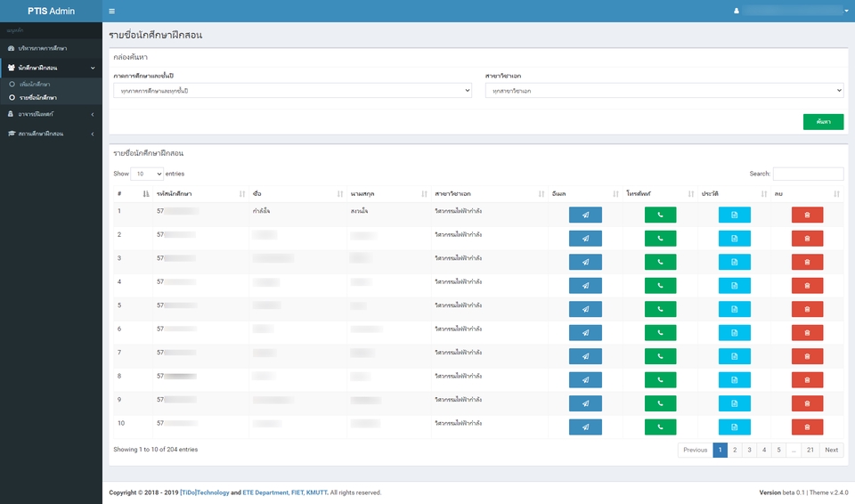This screenshot has width=855, height=504.
Task: Send email for row 2 student
Action: click(585, 239)
